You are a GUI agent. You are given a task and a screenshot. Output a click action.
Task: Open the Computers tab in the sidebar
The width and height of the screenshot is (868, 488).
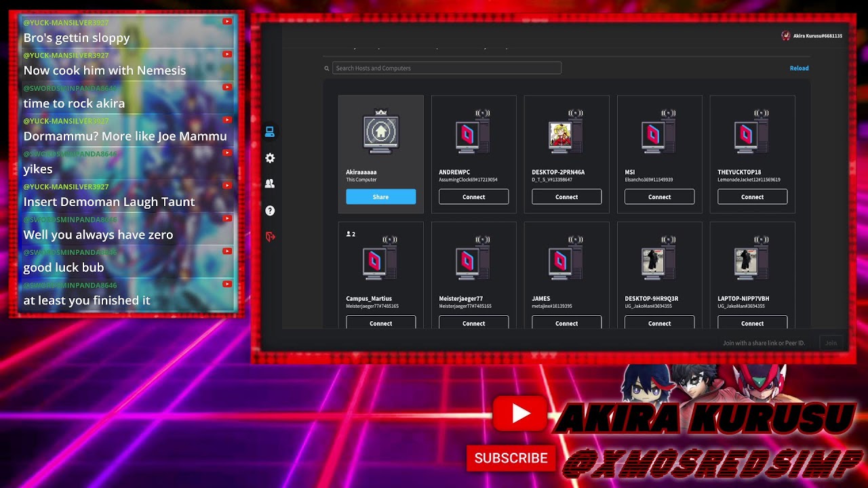pos(269,131)
